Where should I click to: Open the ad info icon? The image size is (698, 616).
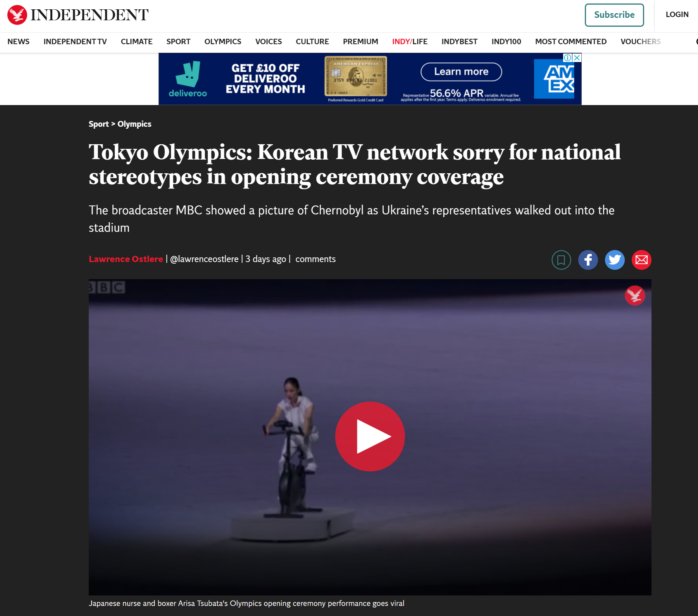(x=568, y=58)
